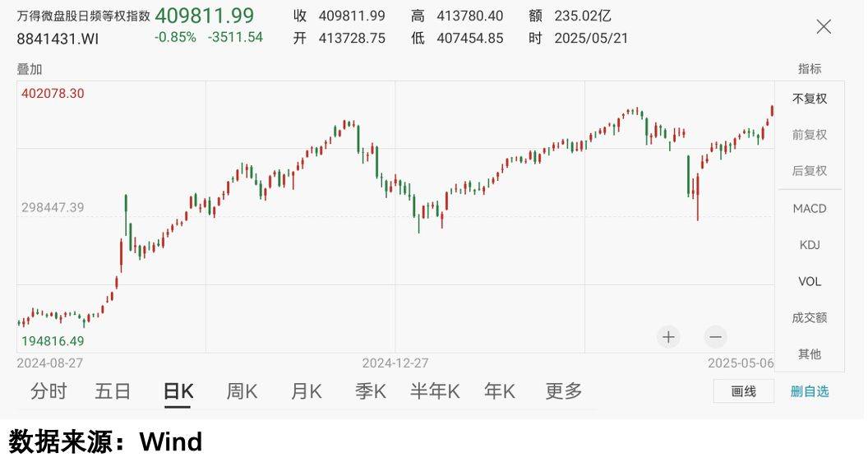The width and height of the screenshot is (868, 462).
Task: Select 前复权 price adjustment option
Action: click(810, 135)
